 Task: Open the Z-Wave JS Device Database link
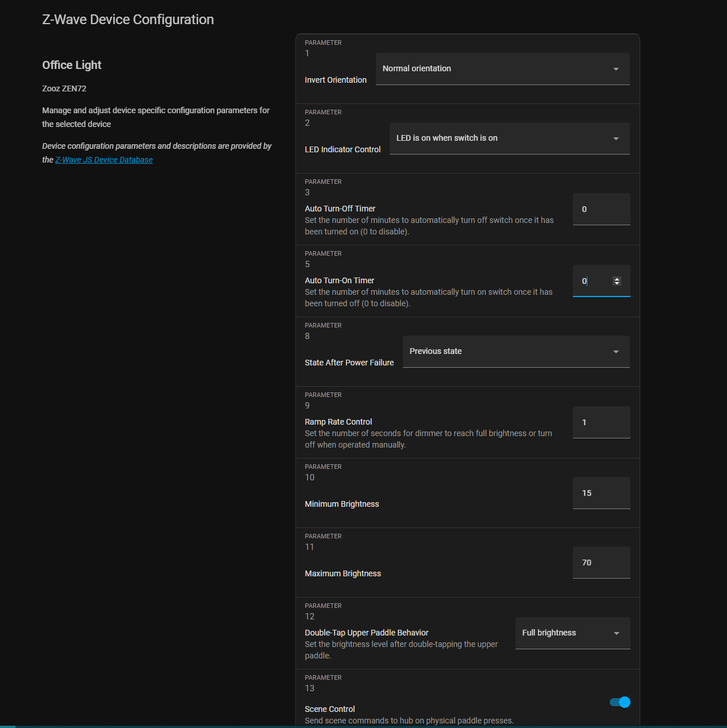(x=103, y=160)
